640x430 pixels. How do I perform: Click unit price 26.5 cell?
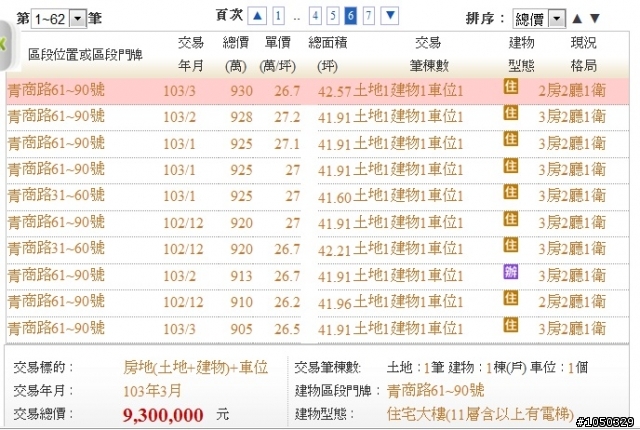click(x=287, y=329)
